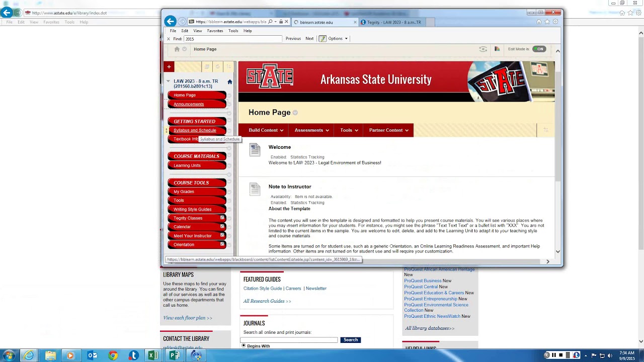Open the Favorites star icon in the front browser
Image resolution: width=644 pixels, height=362 pixels.
pos(547,22)
